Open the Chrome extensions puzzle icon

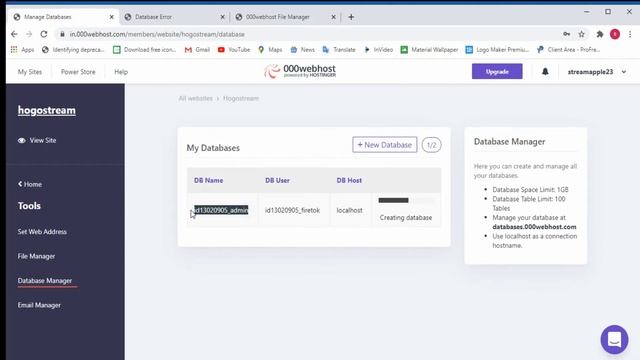point(600,34)
